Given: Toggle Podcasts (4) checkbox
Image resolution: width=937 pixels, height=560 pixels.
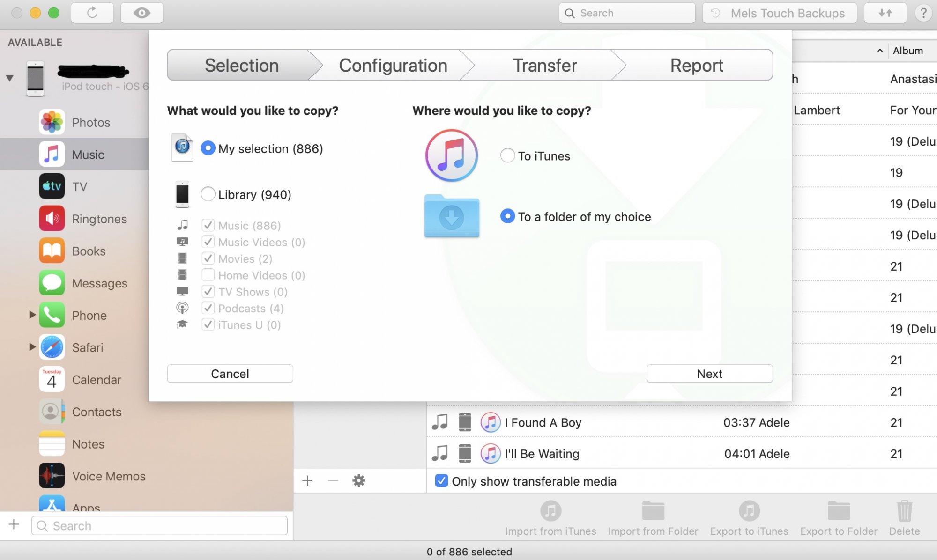Looking at the screenshot, I should (x=208, y=308).
